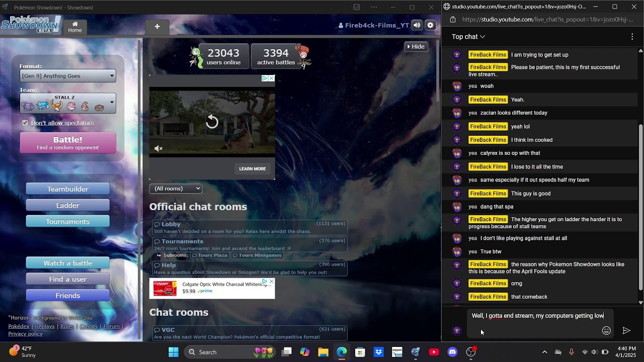Screen dimensions: 644x362
Task: Click Battle! Find a random opponent
Action: [x=68, y=143]
